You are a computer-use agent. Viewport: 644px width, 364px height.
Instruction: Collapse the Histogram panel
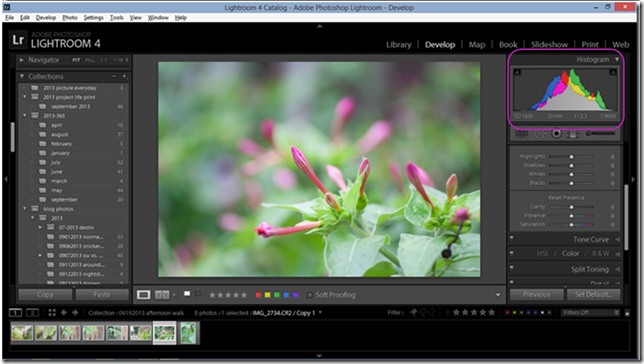coord(617,60)
